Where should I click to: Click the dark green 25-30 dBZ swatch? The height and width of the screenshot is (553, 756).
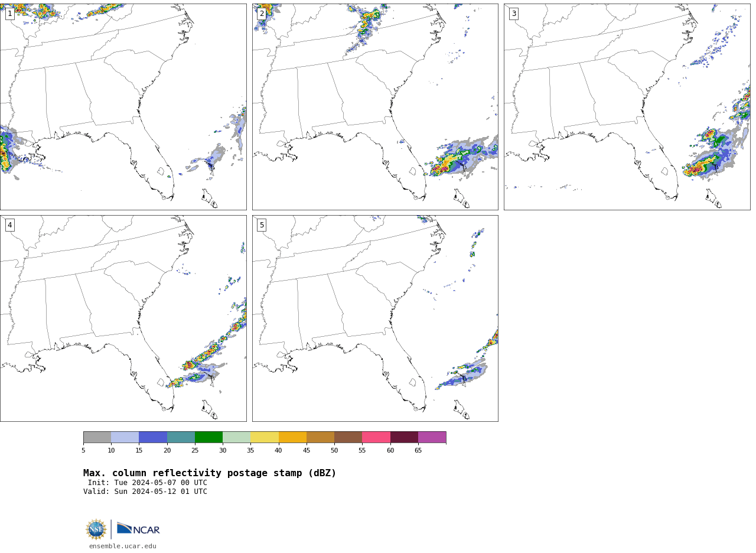208,437
